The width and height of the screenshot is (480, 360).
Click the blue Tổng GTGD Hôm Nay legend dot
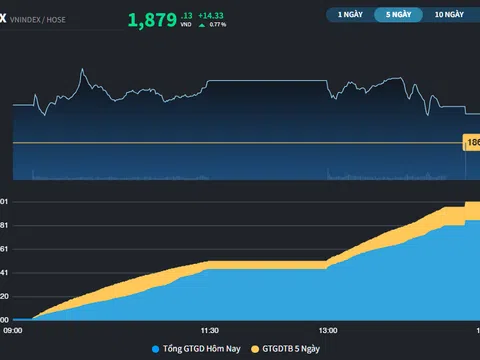155,349
